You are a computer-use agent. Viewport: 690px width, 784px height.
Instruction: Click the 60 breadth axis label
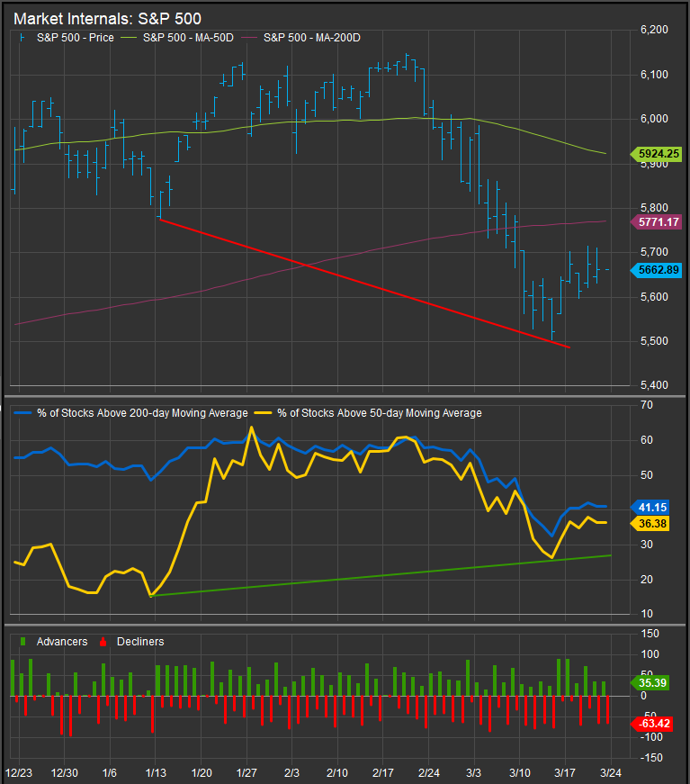(x=647, y=440)
